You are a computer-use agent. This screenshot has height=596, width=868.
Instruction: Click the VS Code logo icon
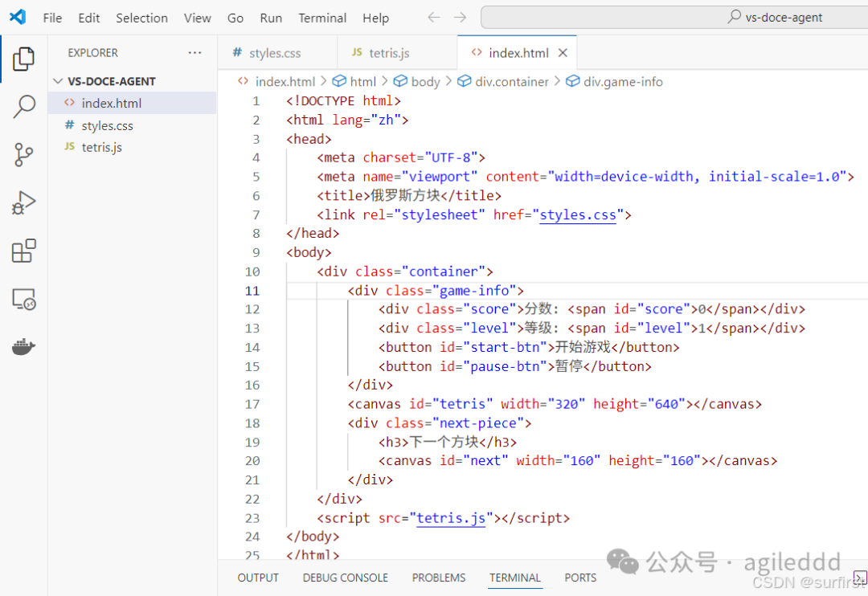[18, 17]
